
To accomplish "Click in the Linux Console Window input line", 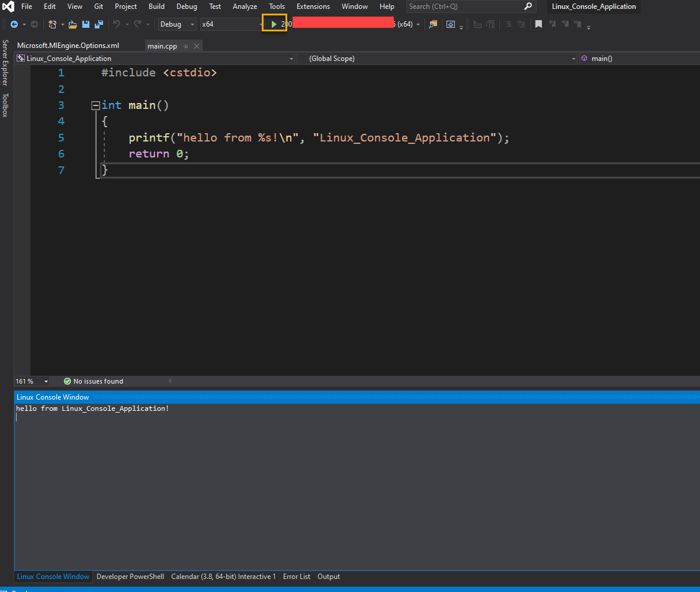I will tap(357, 417).
